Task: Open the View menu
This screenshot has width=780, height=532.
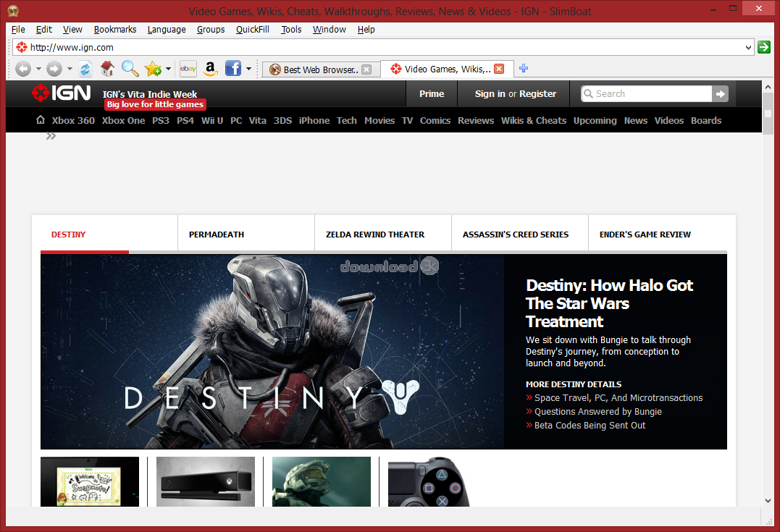Action: point(72,30)
